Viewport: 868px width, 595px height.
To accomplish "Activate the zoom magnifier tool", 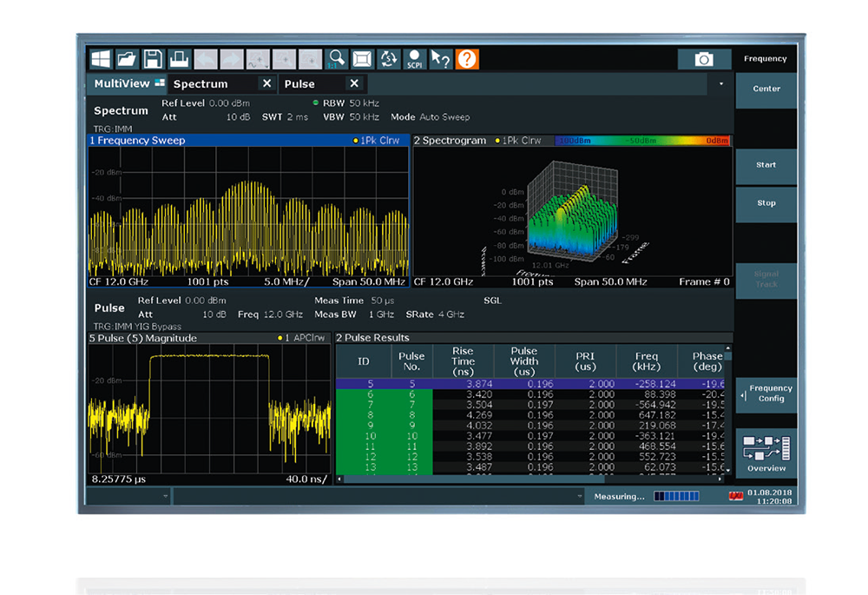I will 337,59.
